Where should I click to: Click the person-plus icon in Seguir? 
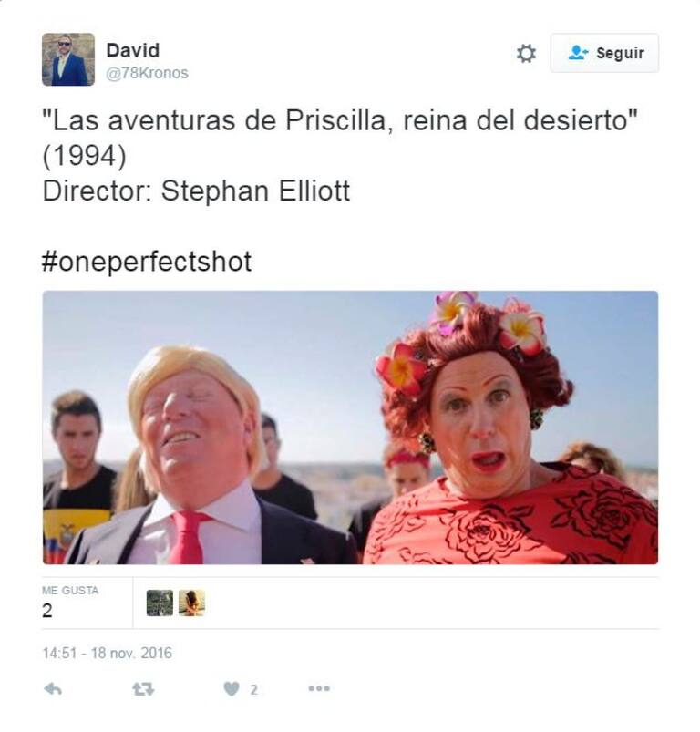pyautogui.click(x=578, y=53)
